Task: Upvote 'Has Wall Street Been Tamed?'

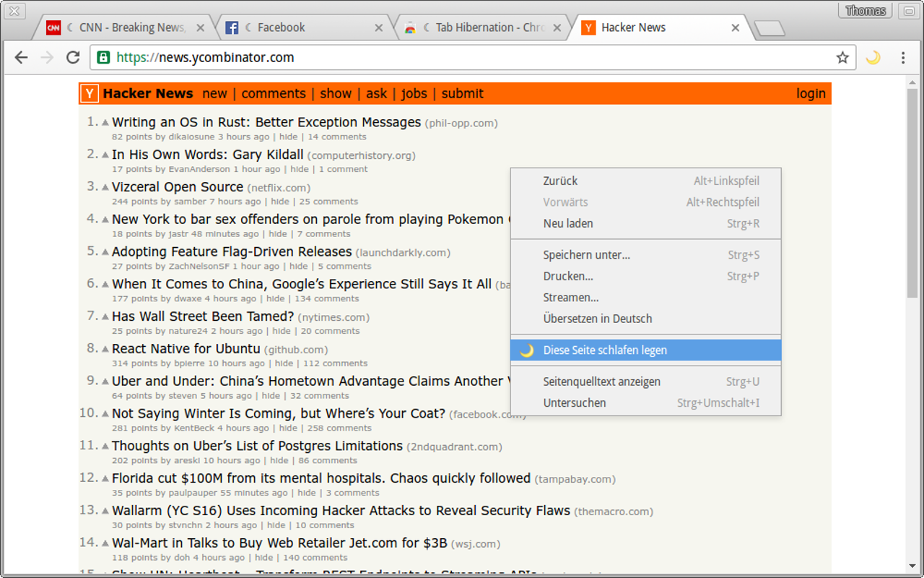Action: pos(105,317)
